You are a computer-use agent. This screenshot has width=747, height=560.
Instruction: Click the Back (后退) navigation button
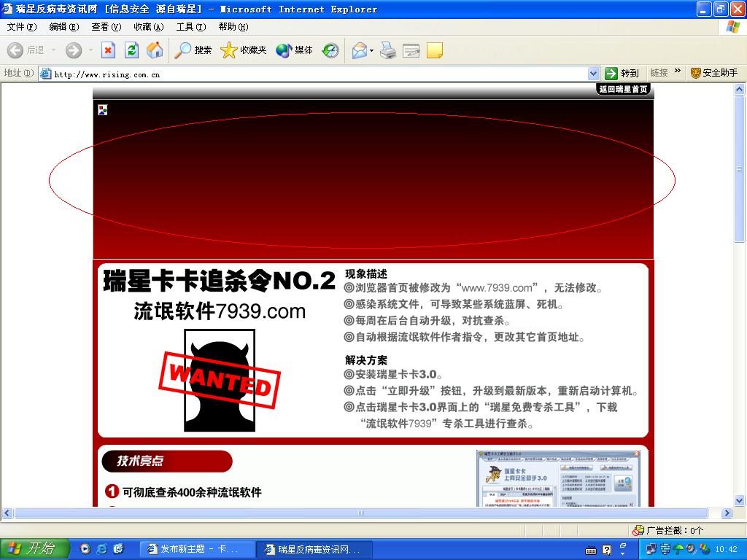point(26,50)
